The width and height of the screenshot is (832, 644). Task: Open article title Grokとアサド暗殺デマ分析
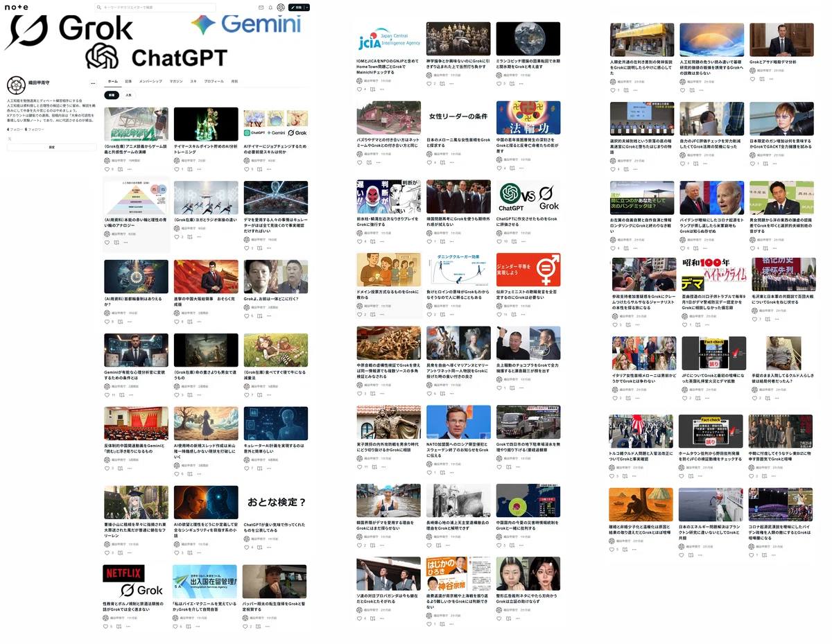(x=772, y=62)
